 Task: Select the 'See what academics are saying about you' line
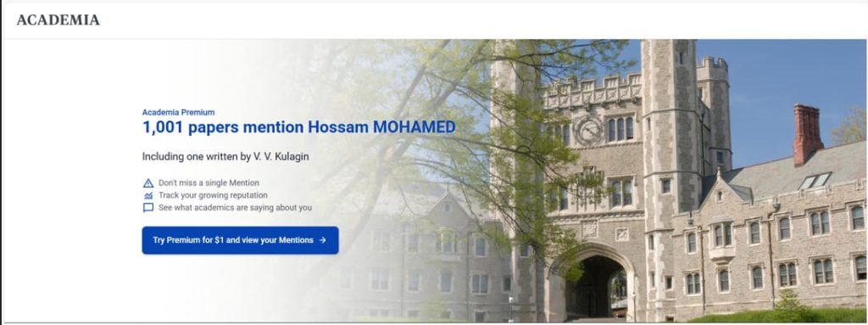click(236, 208)
